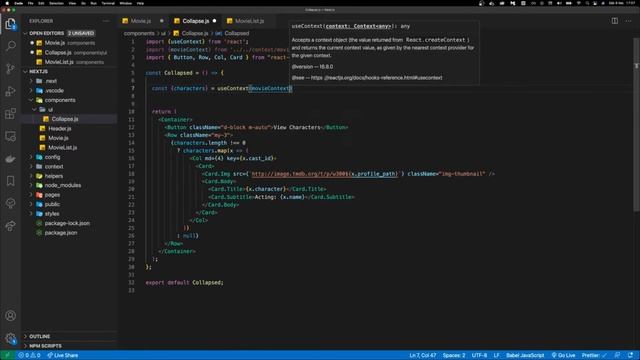Switch to the Movie.js editor tab
The height and width of the screenshot is (360, 640).
141,21
